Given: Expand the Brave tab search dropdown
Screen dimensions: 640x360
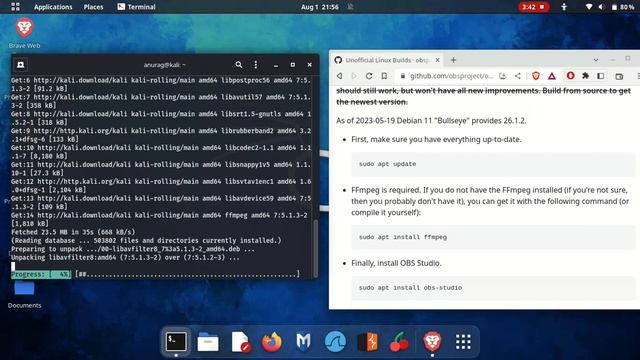Looking at the screenshot, I should point(596,60).
